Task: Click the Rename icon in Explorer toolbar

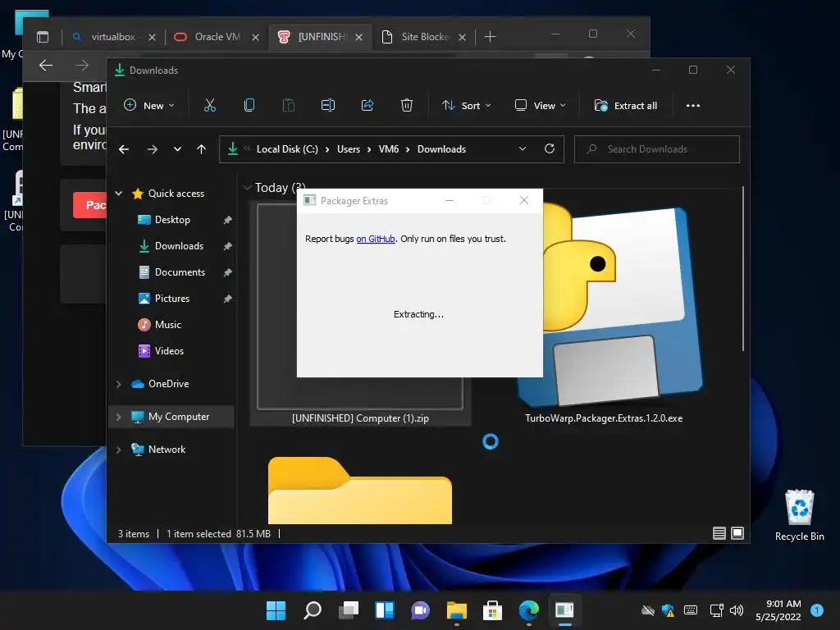Action: click(x=328, y=106)
